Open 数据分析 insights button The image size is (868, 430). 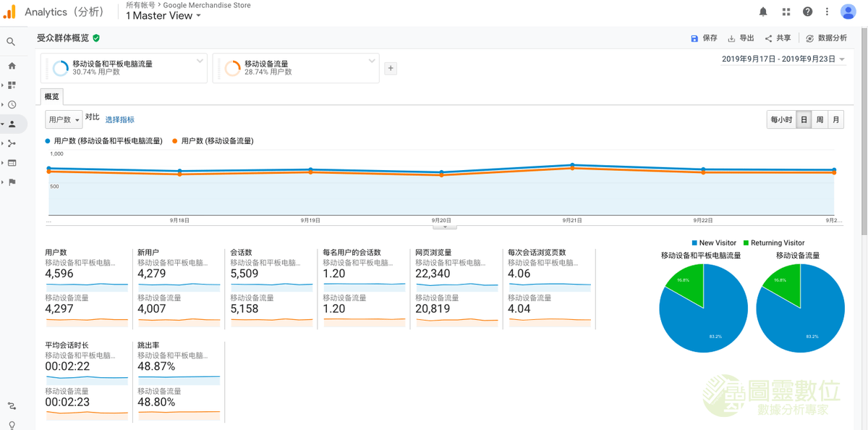click(826, 38)
